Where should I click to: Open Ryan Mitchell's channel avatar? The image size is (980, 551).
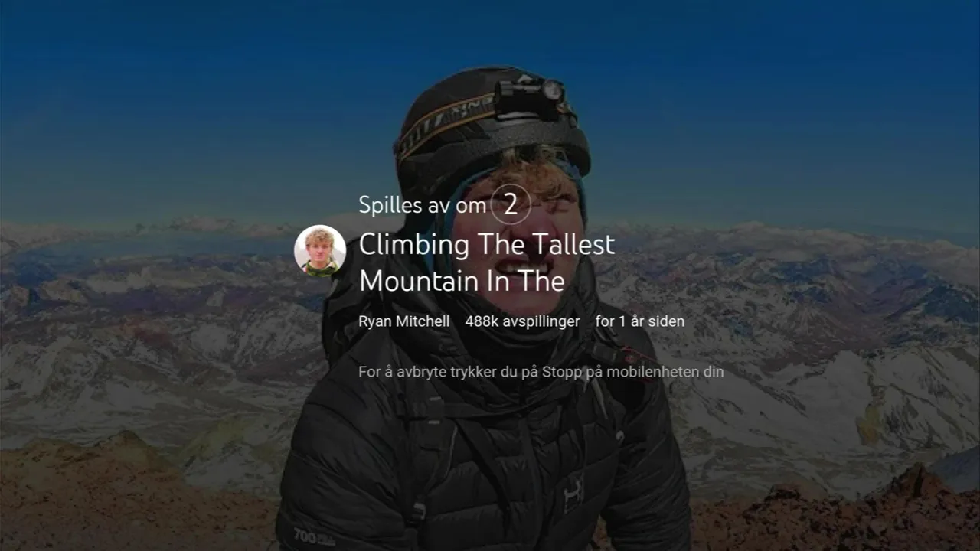(320, 250)
